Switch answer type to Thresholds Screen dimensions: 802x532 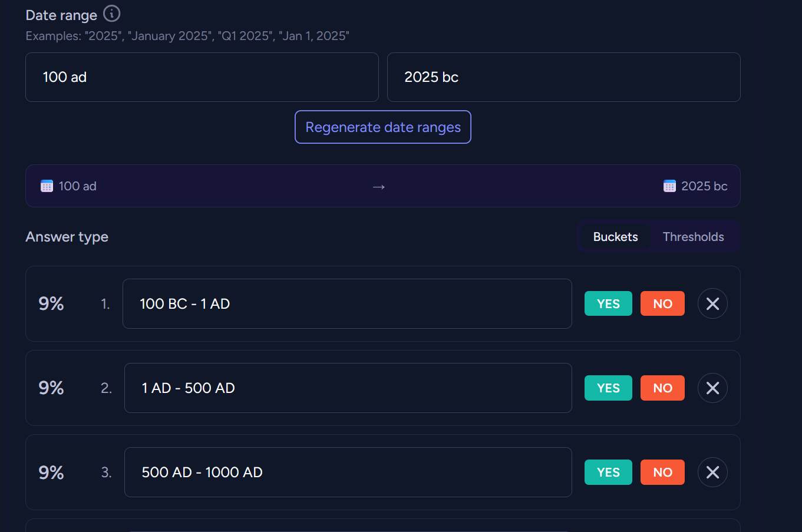click(x=693, y=237)
